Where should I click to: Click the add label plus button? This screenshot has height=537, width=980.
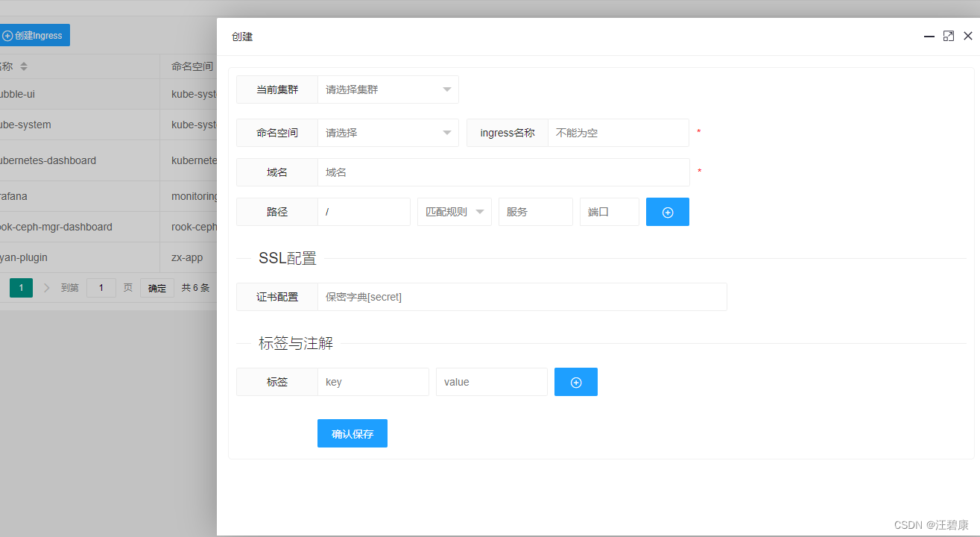tap(575, 382)
